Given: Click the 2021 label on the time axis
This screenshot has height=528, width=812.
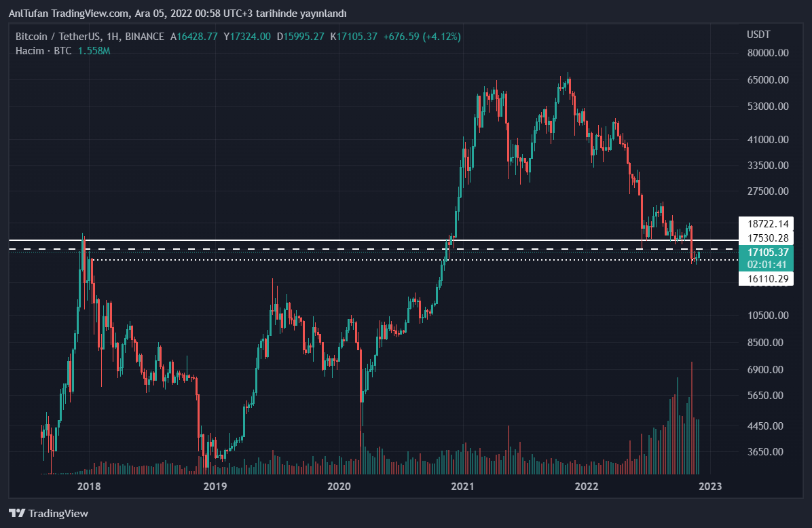Looking at the screenshot, I should tap(462, 486).
